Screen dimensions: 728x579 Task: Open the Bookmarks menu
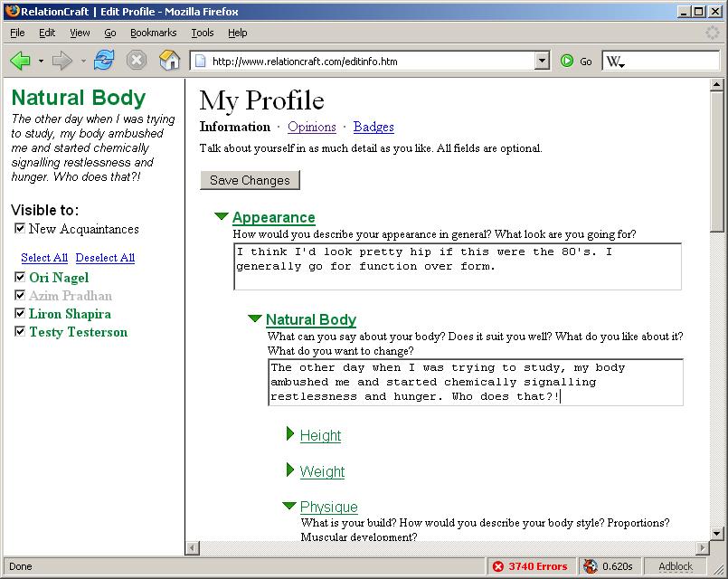pyautogui.click(x=153, y=33)
